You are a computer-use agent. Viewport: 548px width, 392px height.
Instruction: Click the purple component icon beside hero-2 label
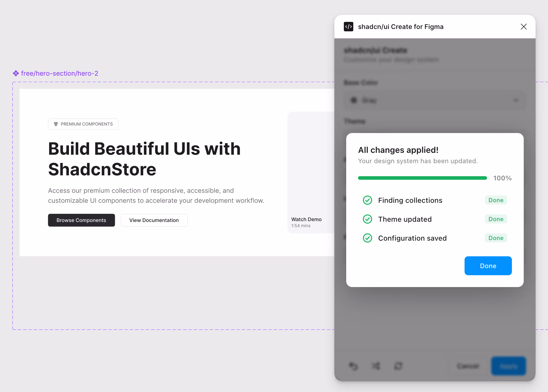click(16, 73)
